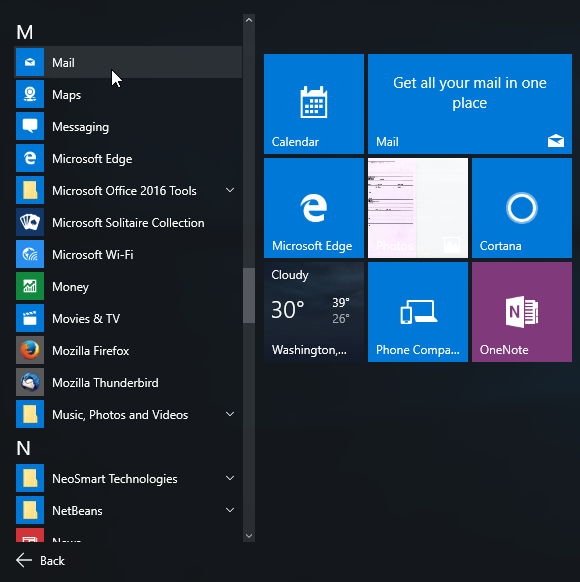
Task: Click the Back arrow icon
Action: click(x=24, y=560)
